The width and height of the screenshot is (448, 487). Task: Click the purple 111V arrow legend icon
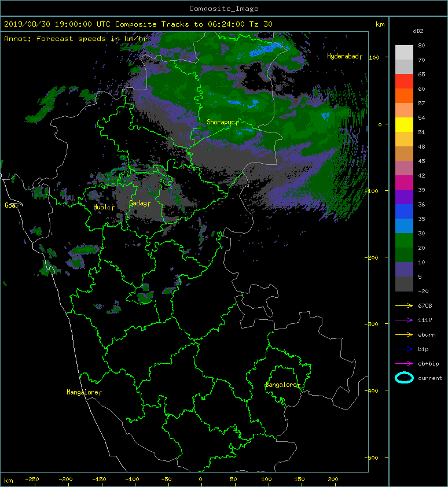404,320
